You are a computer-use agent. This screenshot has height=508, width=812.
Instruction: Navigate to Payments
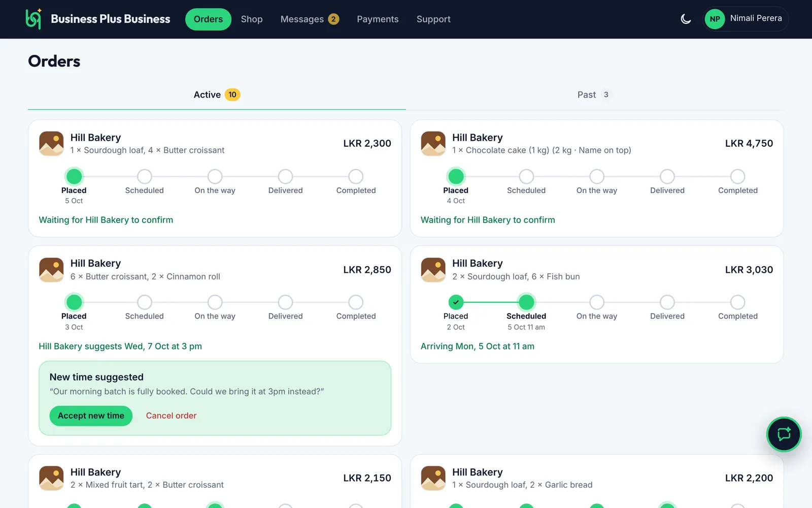point(378,19)
